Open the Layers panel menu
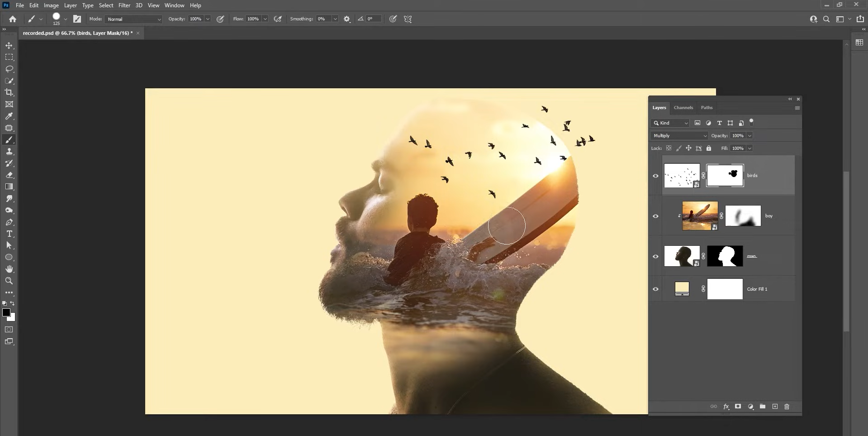This screenshot has width=868, height=436. click(x=797, y=108)
